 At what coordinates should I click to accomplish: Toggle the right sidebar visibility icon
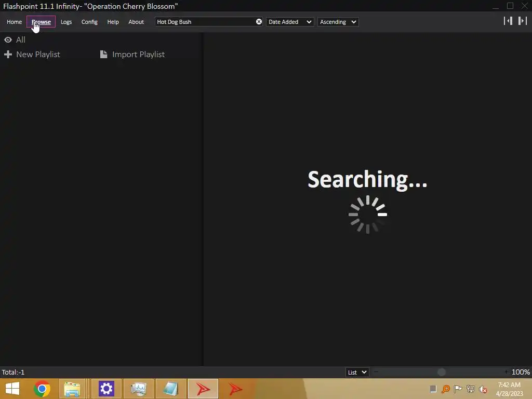[523, 21]
